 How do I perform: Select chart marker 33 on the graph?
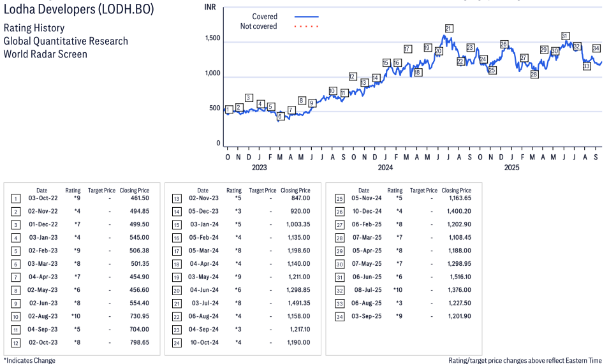point(587,66)
